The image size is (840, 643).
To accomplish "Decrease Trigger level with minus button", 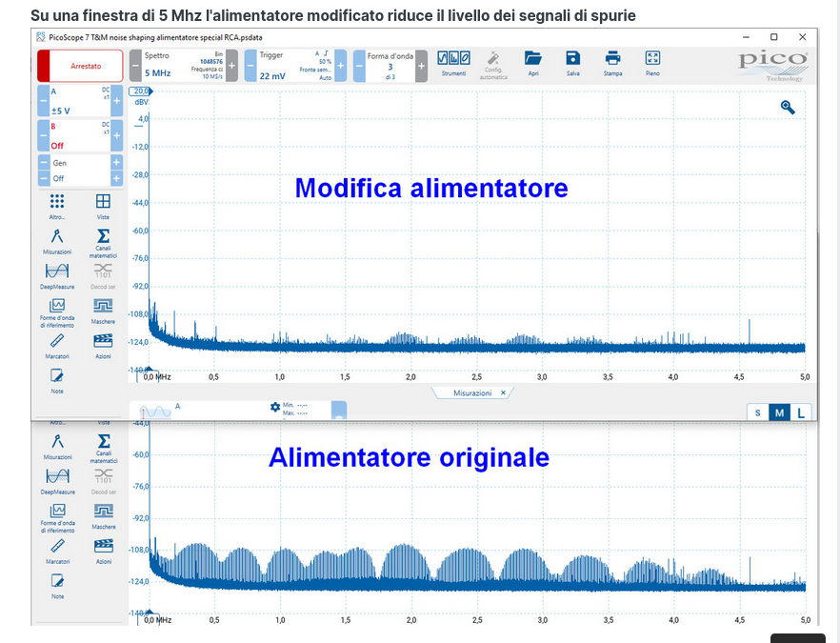I will (250, 66).
